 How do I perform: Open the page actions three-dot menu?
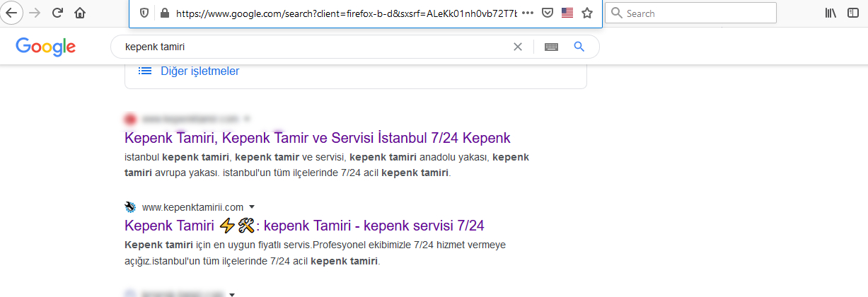pos(528,13)
